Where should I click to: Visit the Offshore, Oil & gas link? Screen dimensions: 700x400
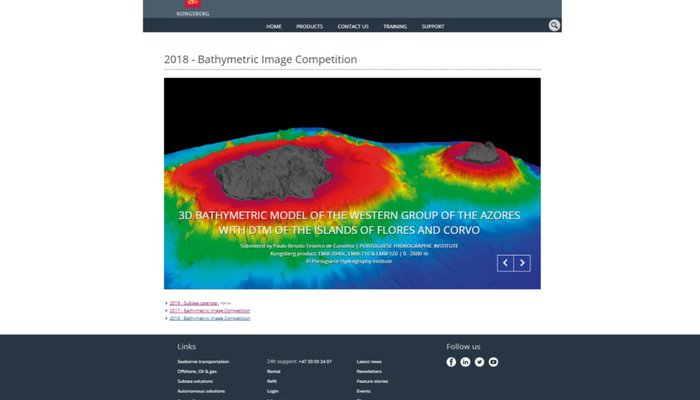click(x=197, y=371)
